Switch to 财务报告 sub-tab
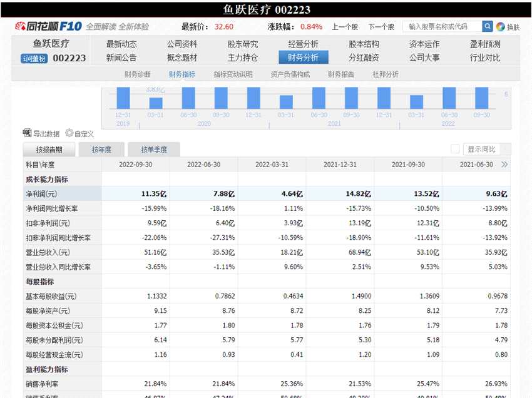The height and width of the screenshot is (398, 532). [x=341, y=74]
